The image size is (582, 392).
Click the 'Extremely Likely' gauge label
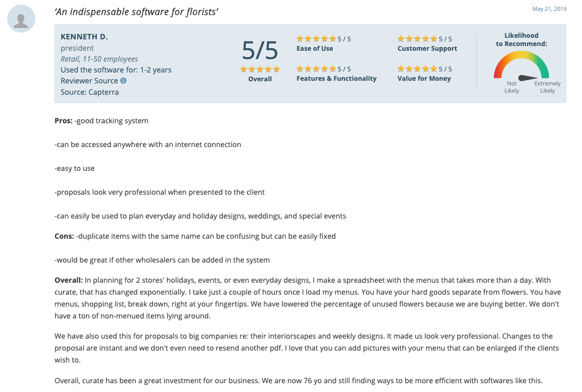tap(547, 87)
